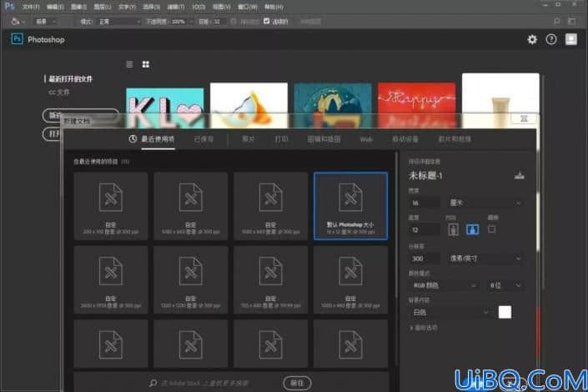588x392 pixels.
Task: Open the teal circular illustration thumbnail
Action: pos(333,105)
